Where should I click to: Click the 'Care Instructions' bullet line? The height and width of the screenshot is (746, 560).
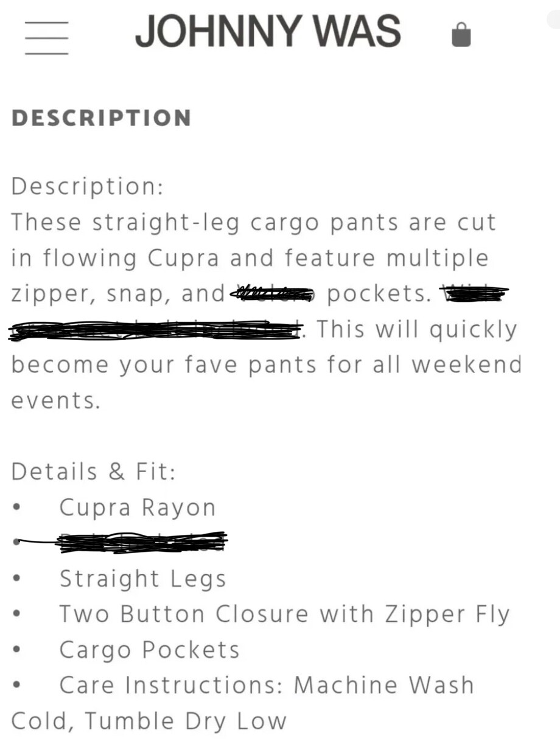point(267,685)
